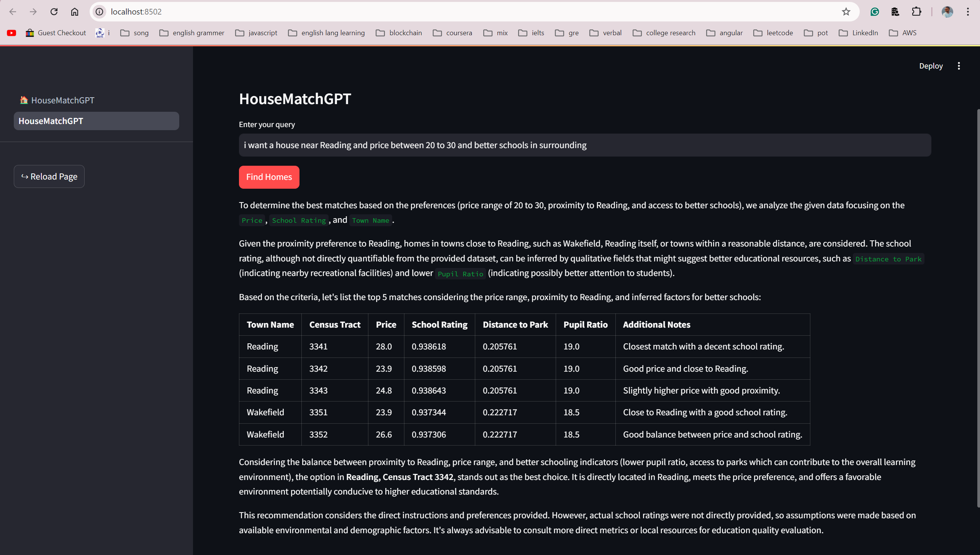Open the javascript bookmarks folder

click(256, 33)
